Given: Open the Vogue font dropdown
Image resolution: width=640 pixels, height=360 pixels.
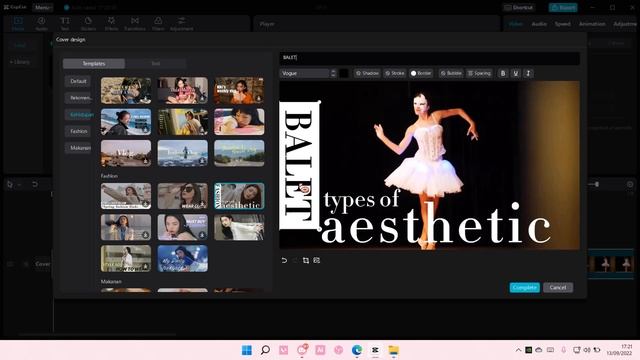Looking at the screenshot, I should pos(305,73).
